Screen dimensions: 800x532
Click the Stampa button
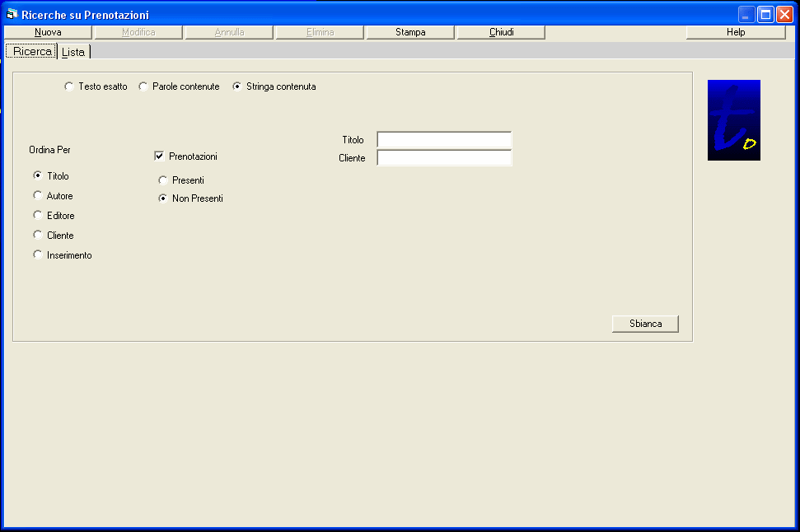(x=410, y=32)
